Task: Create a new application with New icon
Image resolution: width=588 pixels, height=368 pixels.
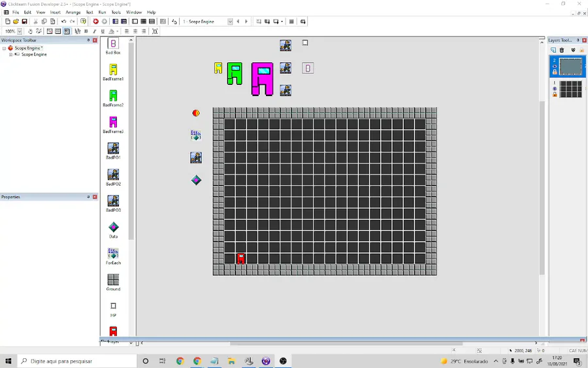Action: tap(7, 22)
